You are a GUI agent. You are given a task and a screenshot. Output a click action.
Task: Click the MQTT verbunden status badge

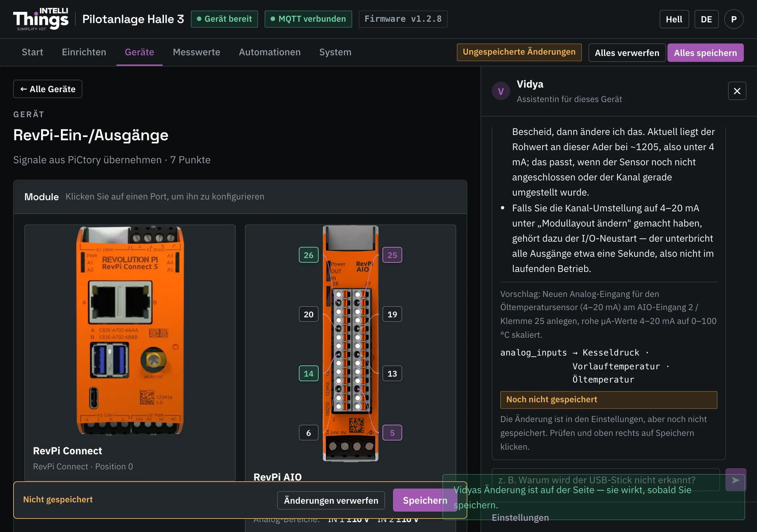pyautogui.click(x=308, y=19)
